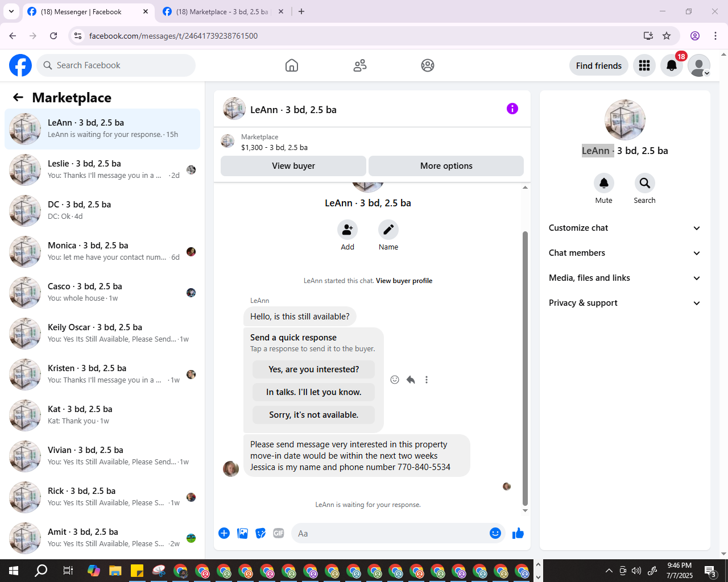
Task: Open Casco · 3 bd, 2.5 ba conversation
Action: (x=102, y=293)
